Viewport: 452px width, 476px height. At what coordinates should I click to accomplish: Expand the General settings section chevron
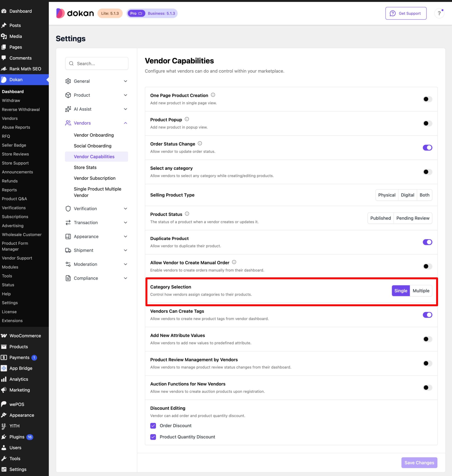click(125, 81)
